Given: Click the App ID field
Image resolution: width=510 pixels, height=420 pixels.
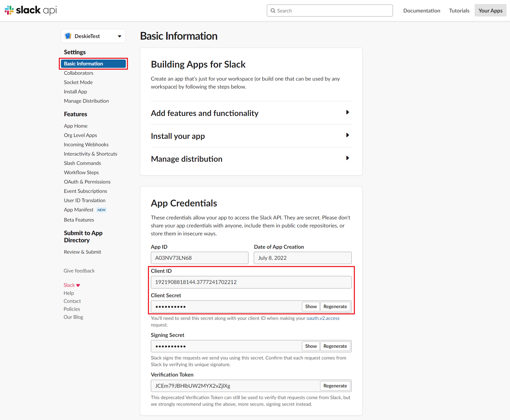Looking at the screenshot, I should 200,258.
